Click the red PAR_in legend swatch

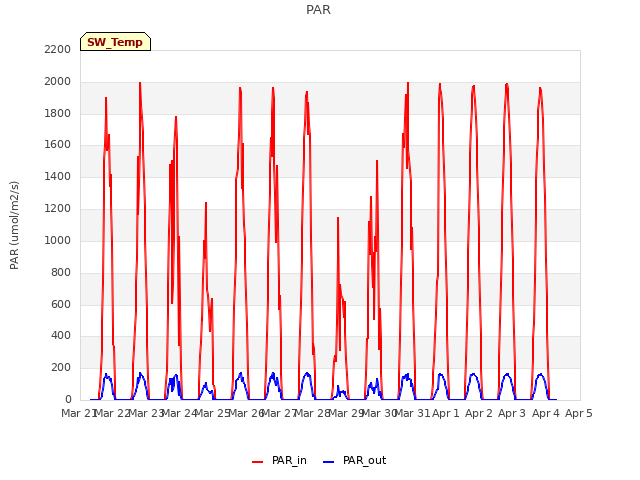[257, 462]
